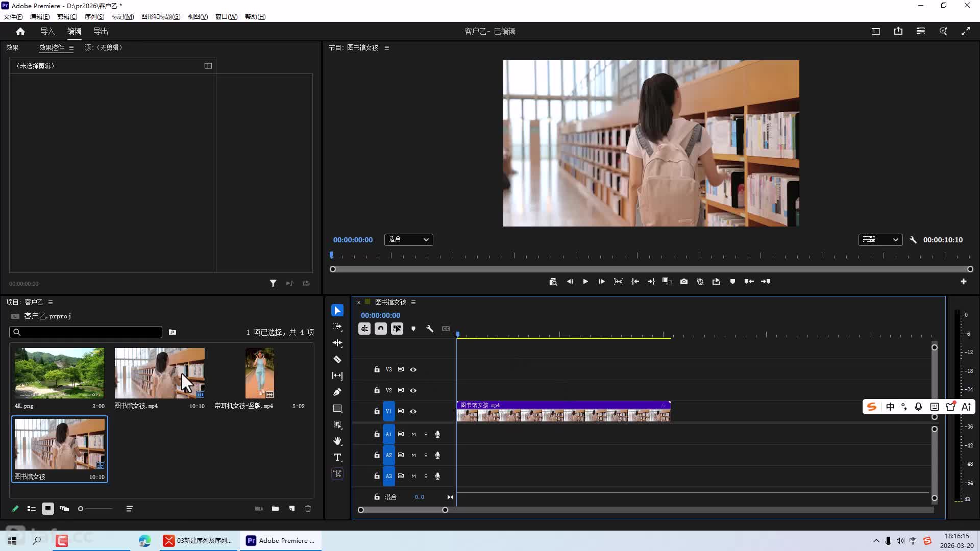Toggle linked selection in timeline
Image resolution: width=980 pixels, height=551 pixels.
tap(397, 329)
